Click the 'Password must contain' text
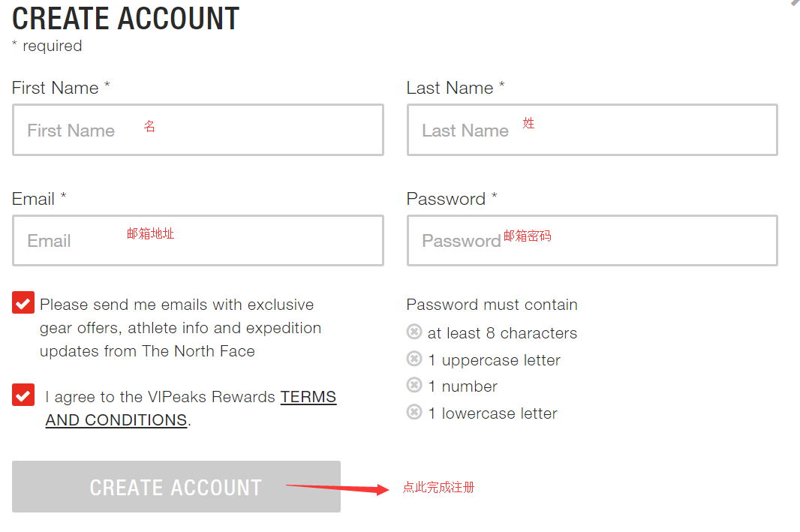 pyautogui.click(x=492, y=305)
